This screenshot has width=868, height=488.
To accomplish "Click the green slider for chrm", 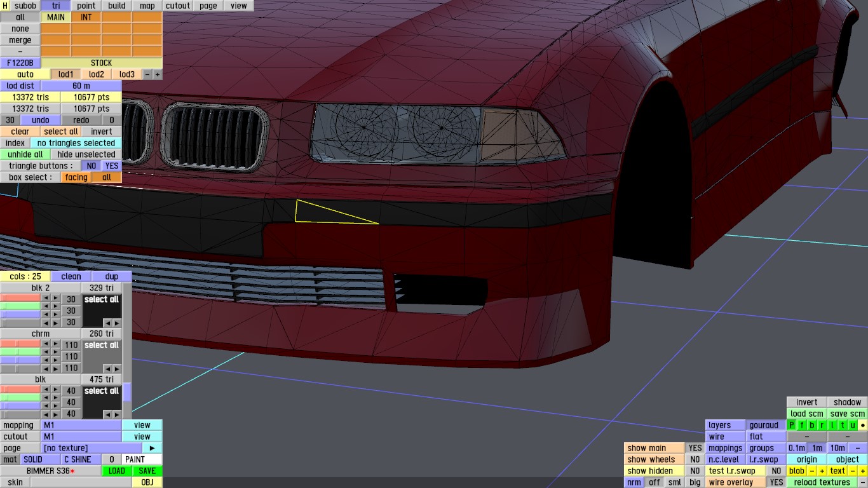I will tap(20, 351).
